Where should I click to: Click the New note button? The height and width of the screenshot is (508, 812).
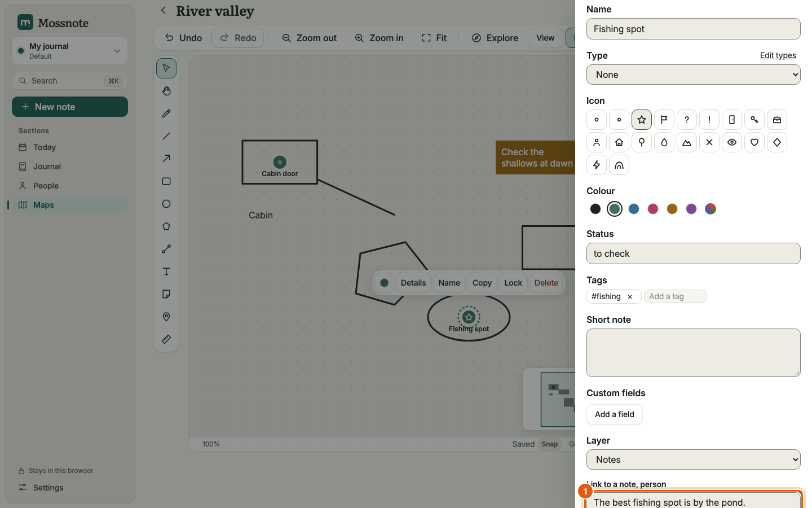tap(70, 107)
